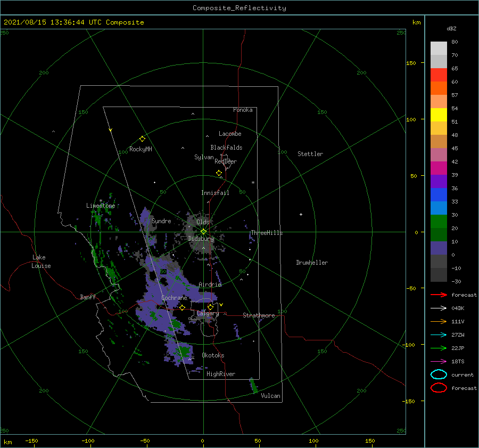479x448 pixels.
Task: Click the RedDeer city label
Action: [x=226, y=161]
